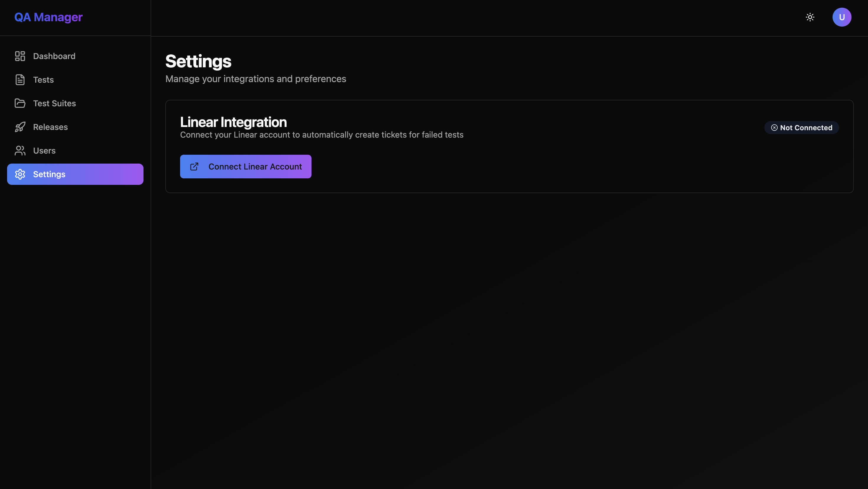Viewport: 868px width, 489px height.
Task: Click the X icon in Not Connected badge
Action: (774, 127)
